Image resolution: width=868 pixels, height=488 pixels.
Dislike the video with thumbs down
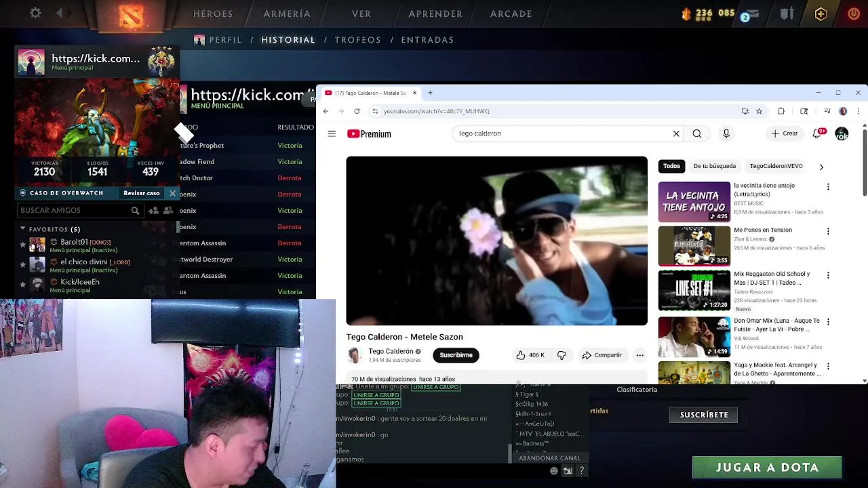pyautogui.click(x=561, y=355)
